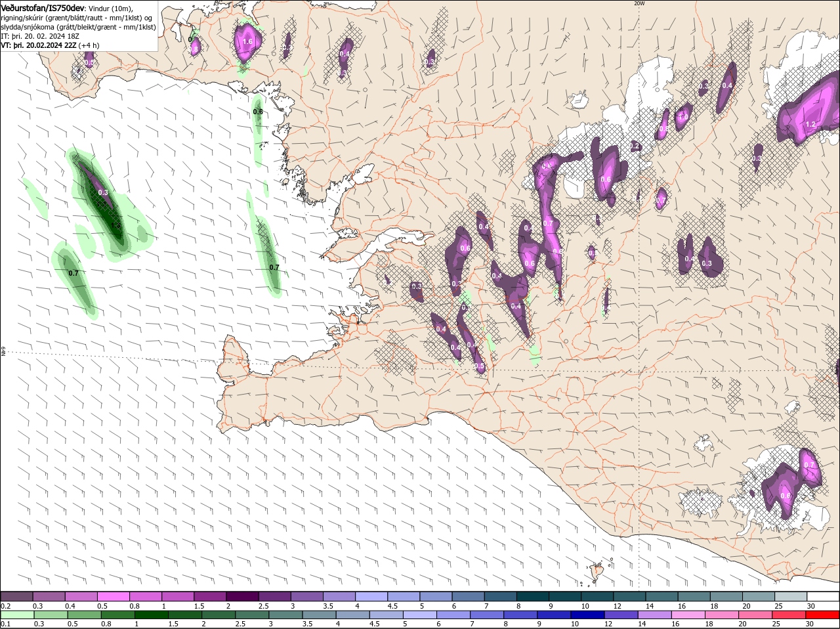The height and width of the screenshot is (629, 840).
Task: Click the rain legend's first '0.1' scale label
Action: click(5, 624)
